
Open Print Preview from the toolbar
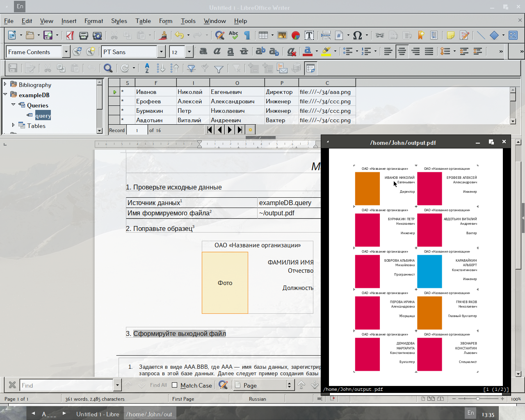[x=97, y=35]
